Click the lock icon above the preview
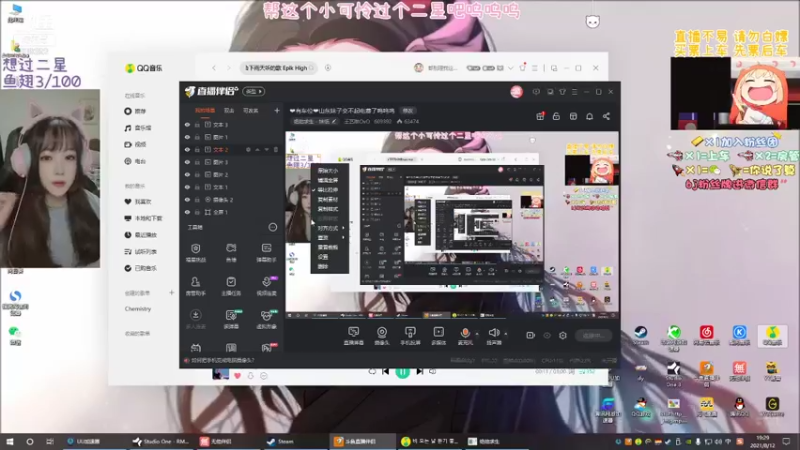 [556, 116]
